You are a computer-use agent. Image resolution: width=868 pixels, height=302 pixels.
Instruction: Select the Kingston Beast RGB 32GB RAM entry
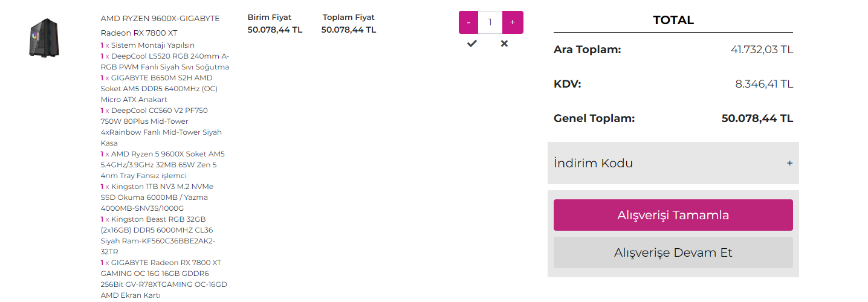click(x=158, y=236)
